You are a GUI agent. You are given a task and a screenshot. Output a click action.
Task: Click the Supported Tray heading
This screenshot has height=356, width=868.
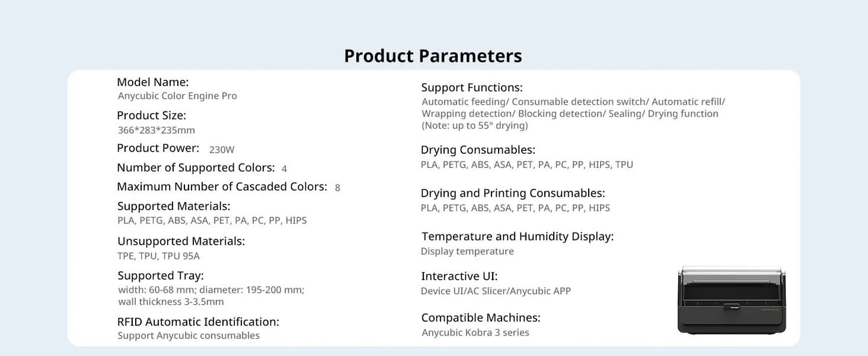(x=160, y=276)
